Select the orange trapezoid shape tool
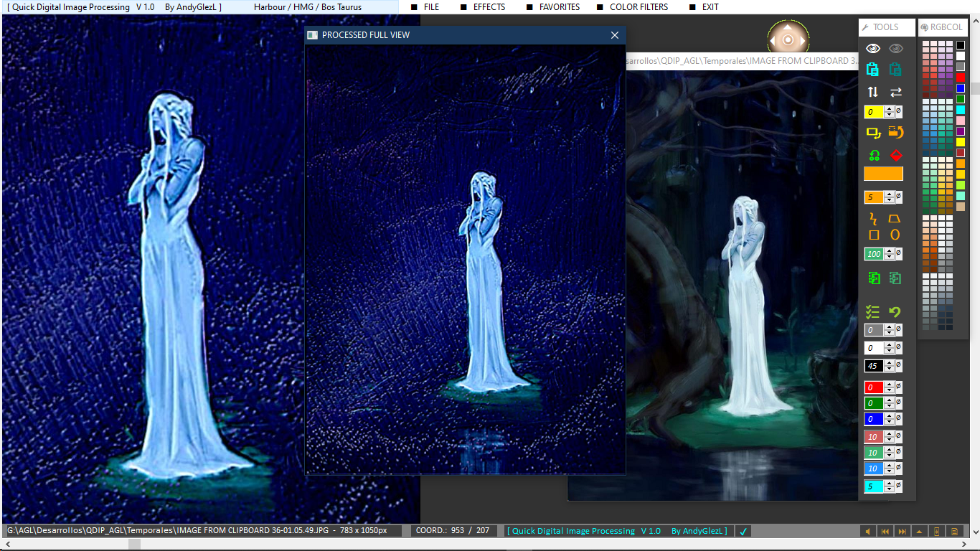 click(x=895, y=218)
